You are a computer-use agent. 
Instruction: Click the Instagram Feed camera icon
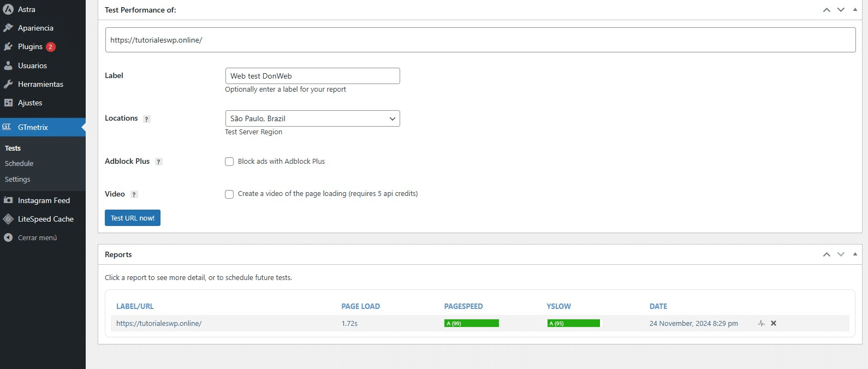click(8, 200)
